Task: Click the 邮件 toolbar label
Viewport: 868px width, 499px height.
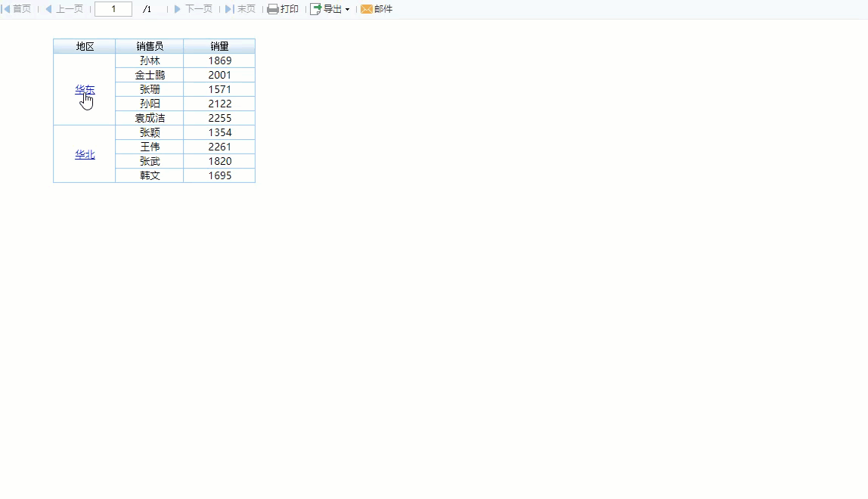Action: point(383,9)
